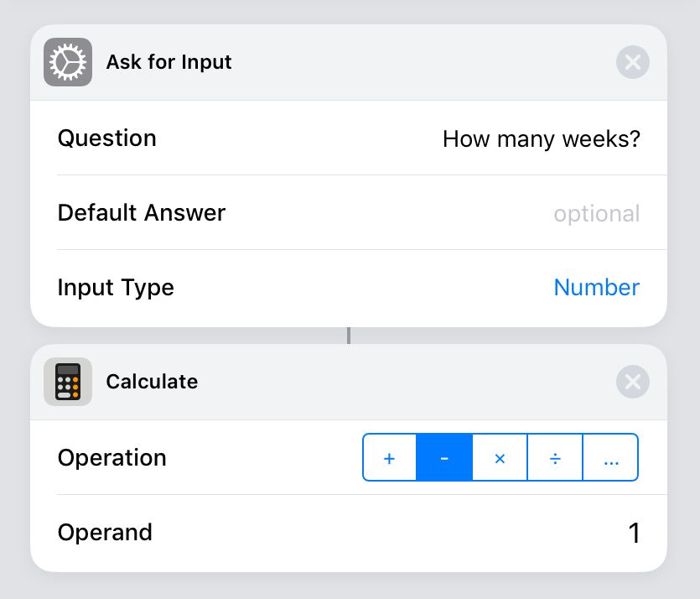Click the Ask for Input title

click(x=169, y=62)
